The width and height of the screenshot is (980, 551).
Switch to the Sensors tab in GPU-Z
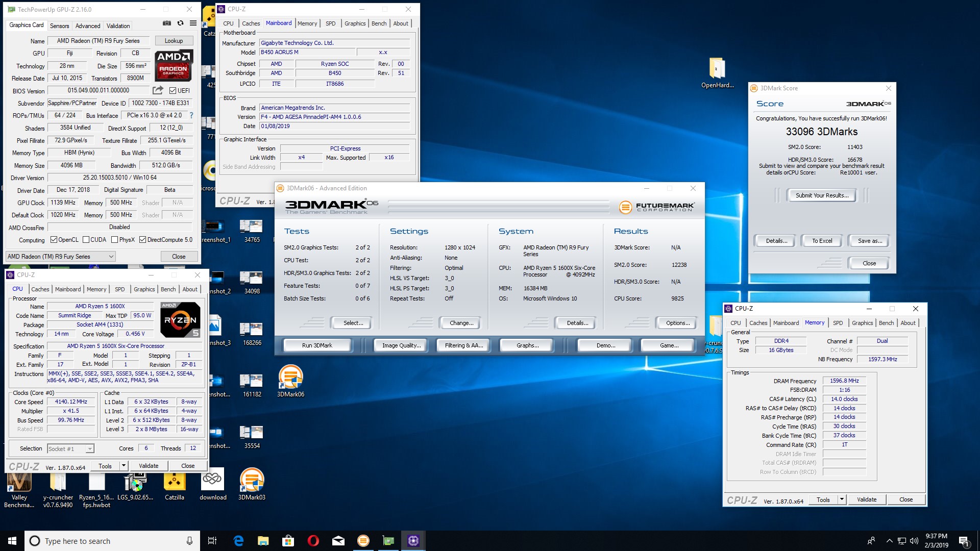[x=59, y=26]
